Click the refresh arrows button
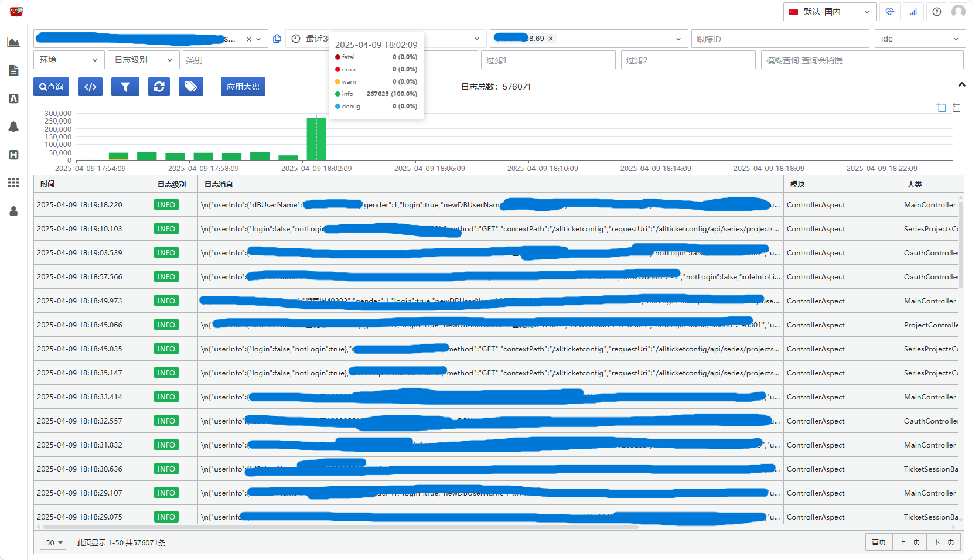This screenshot has width=972, height=560. pos(159,87)
